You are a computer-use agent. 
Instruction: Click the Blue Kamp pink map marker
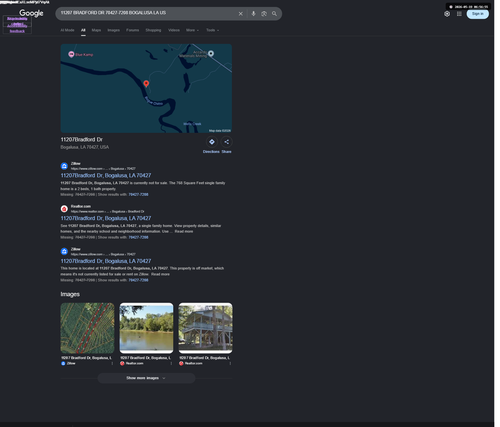click(x=71, y=54)
